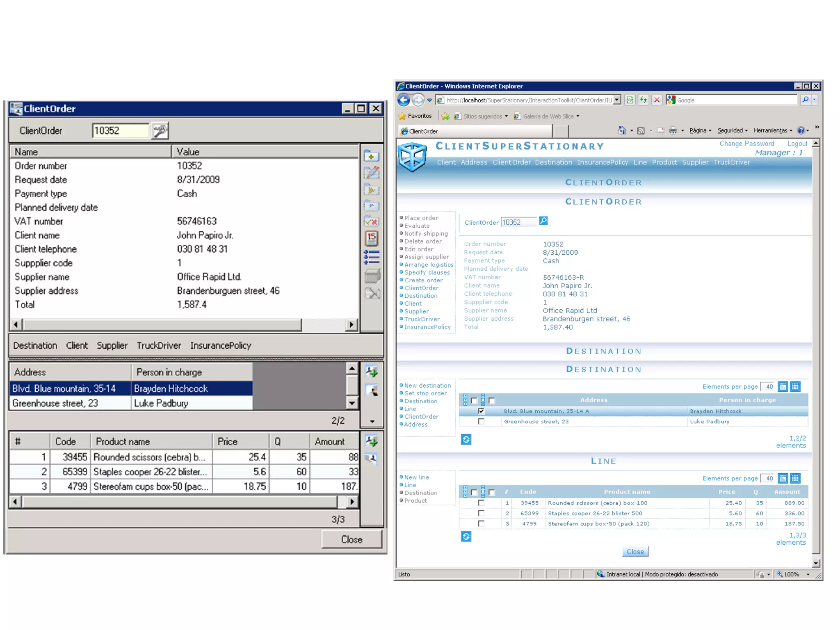Screen dimensions: 840x630
Task: Click the Favoritos star icon
Action: [x=402, y=116]
